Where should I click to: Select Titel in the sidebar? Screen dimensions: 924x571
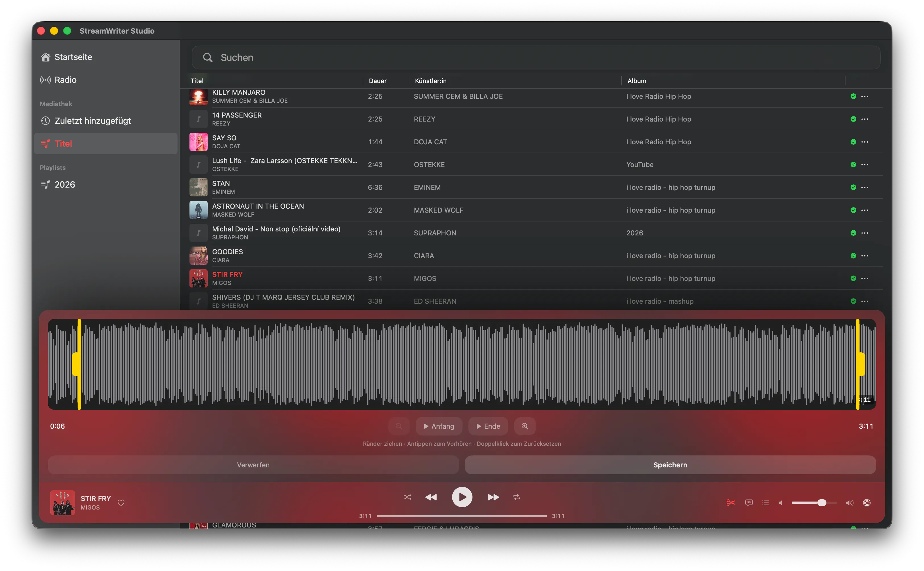[106, 143]
